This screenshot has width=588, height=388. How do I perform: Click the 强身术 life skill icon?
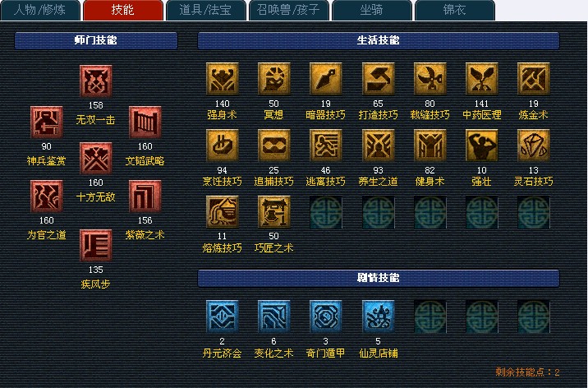pos(222,79)
